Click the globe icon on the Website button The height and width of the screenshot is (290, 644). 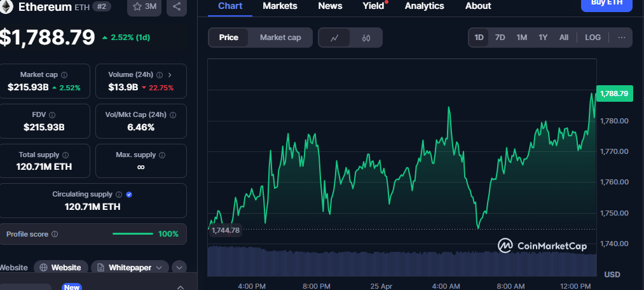click(x=43, y=268)
